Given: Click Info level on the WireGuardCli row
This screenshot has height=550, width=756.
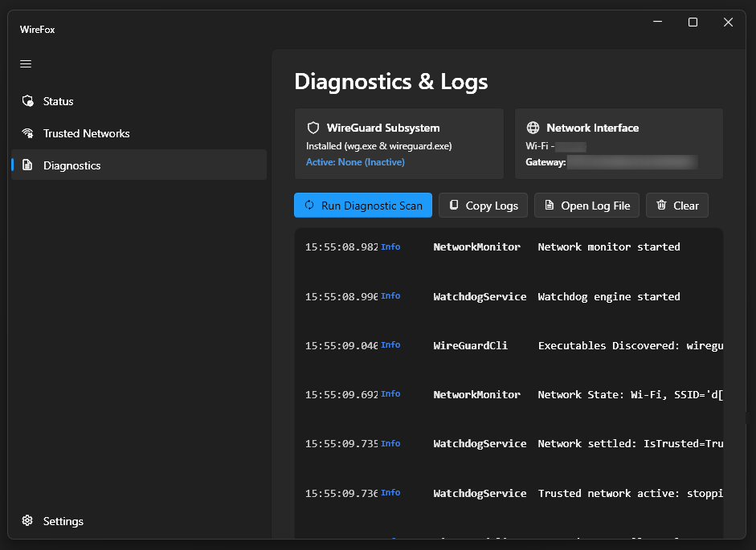Looking at the screenshot, I should 390,345.
